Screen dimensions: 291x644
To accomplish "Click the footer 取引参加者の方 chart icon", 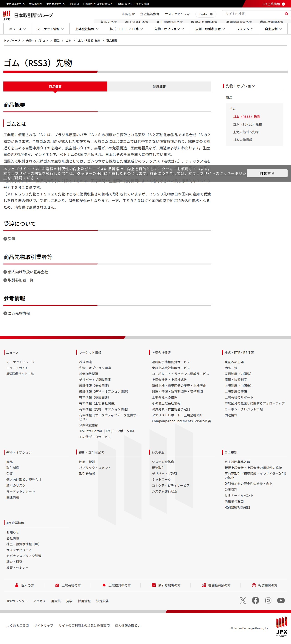I will [x=154, y=585].
